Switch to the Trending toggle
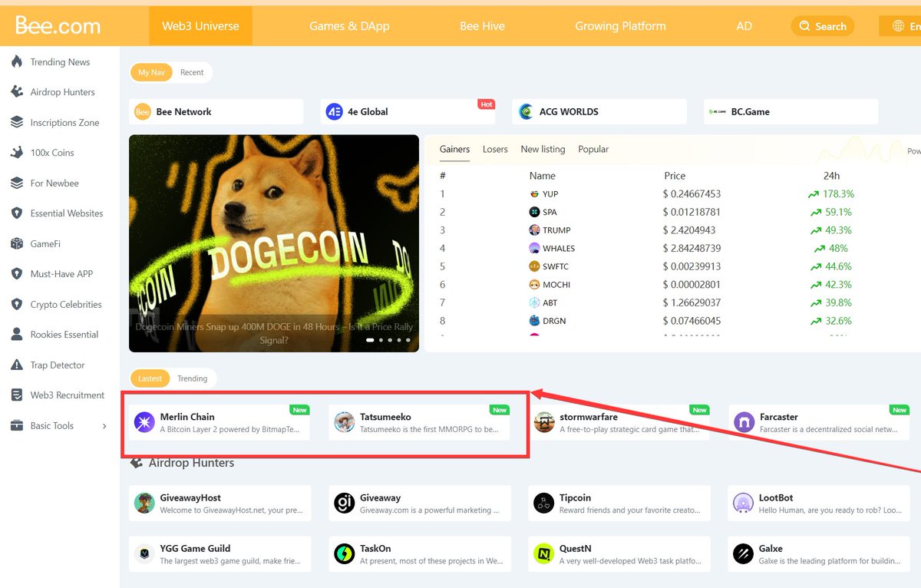921x588 pixels. click(x=193, y=378)
